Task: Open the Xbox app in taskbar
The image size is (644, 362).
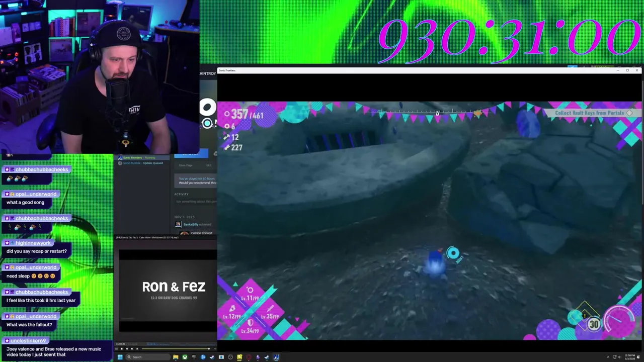Action: tap(185, 357)
